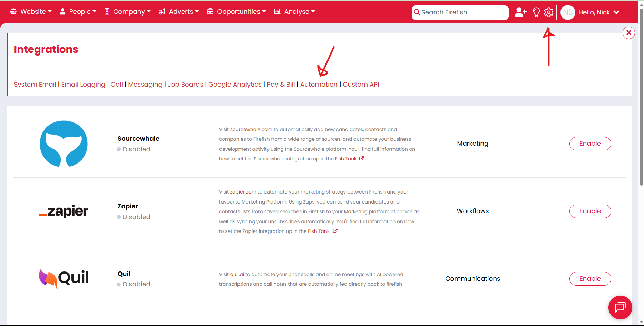Go to Custom API integrations
644x326 pixels.
tap(361, 85)
